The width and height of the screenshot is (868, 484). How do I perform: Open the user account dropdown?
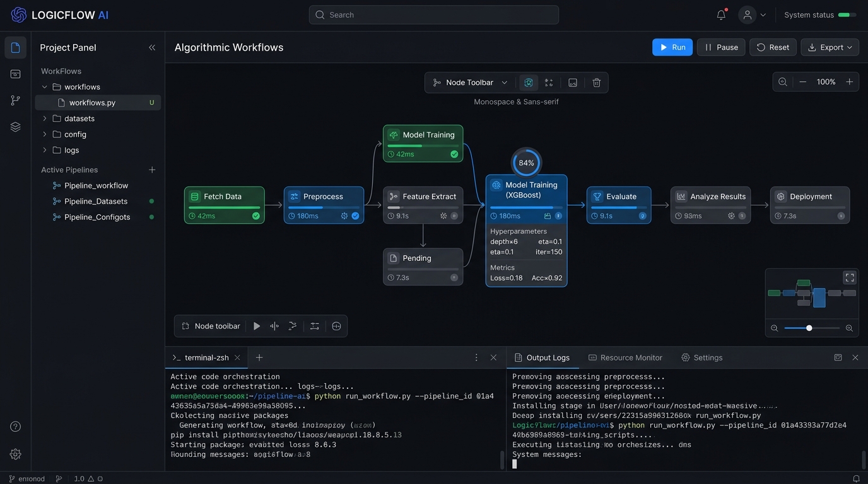pyautogui.click(x=753, y=14)
